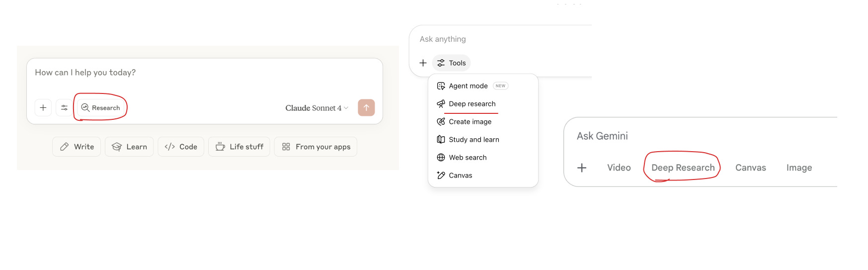The width and height of the screenshot is (868, 270).
Task: Choose Agent mode from Tools menu
Action: (x=483, y=86)
